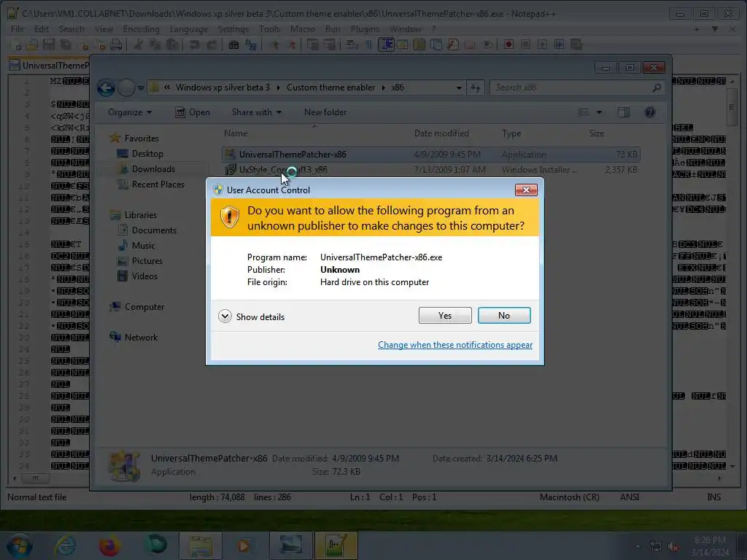The width and height of the screenshot is (747, 560).
Task: Open the Settings menu in Notepad++
Action: [233, 29]
